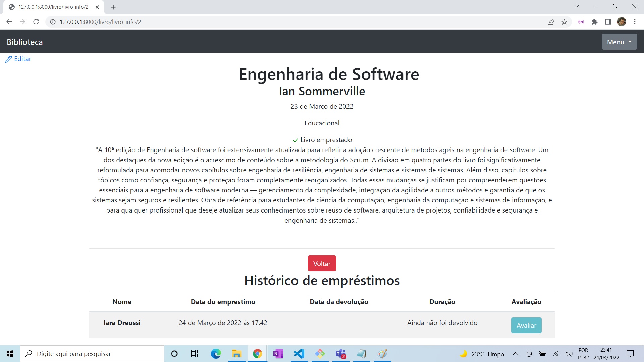Screen dimensions: 644x362
Task: Open Chrome's three-dot menu
Action: pyautogui.click(x=635, y=22)
